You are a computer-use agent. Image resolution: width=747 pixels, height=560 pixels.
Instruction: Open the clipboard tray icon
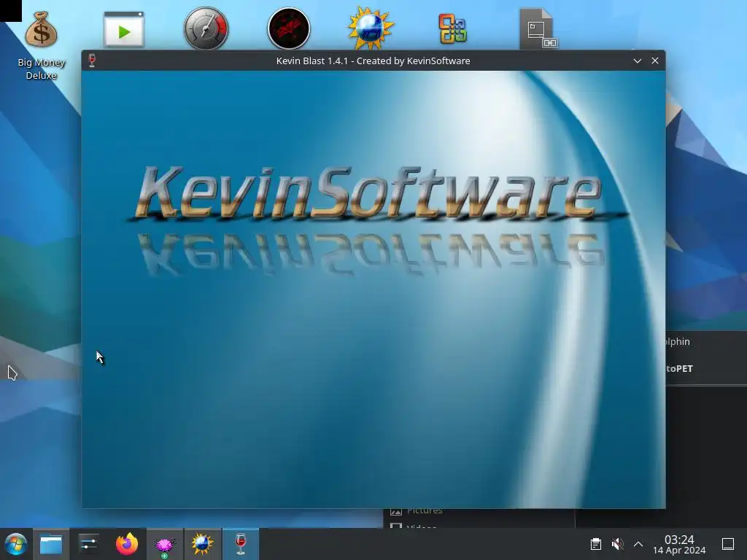595,544
